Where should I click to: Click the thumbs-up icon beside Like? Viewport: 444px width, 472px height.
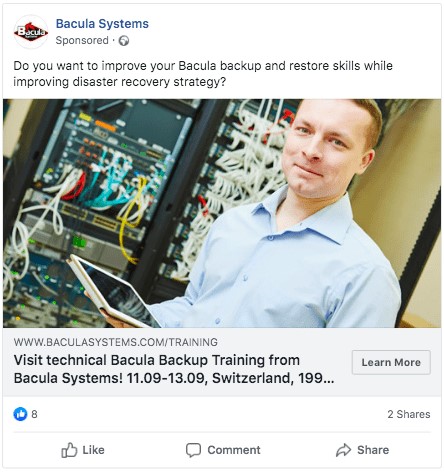click(69, 450)
